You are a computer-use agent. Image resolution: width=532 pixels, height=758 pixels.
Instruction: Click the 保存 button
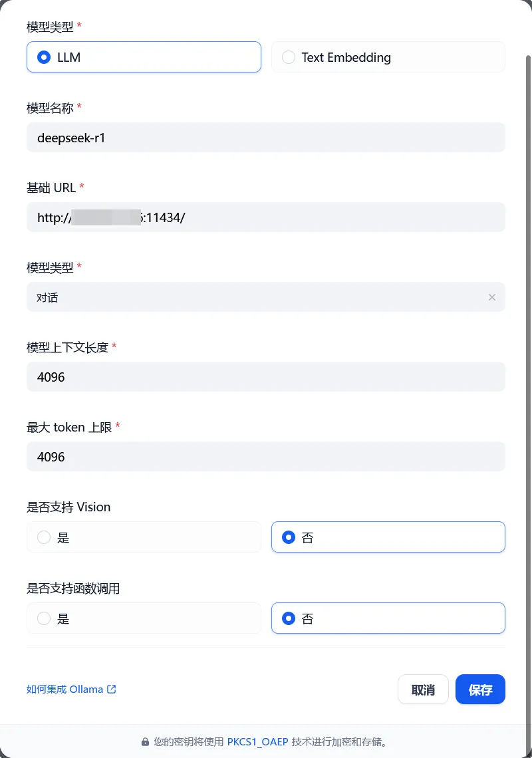[x=480, y=689]
